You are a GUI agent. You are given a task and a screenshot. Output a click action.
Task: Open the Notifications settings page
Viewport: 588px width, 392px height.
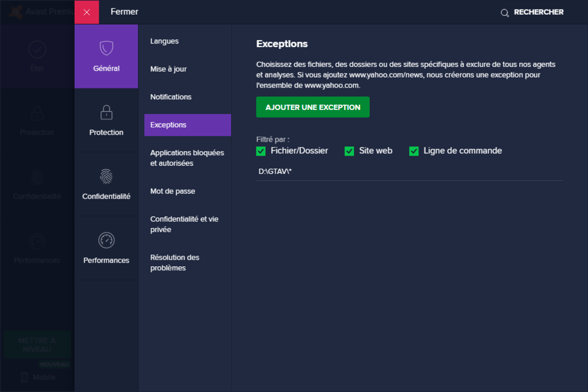(171, 97)
